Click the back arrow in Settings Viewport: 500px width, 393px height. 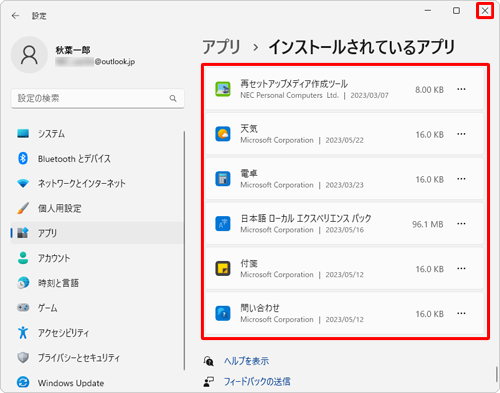[15, 16]
